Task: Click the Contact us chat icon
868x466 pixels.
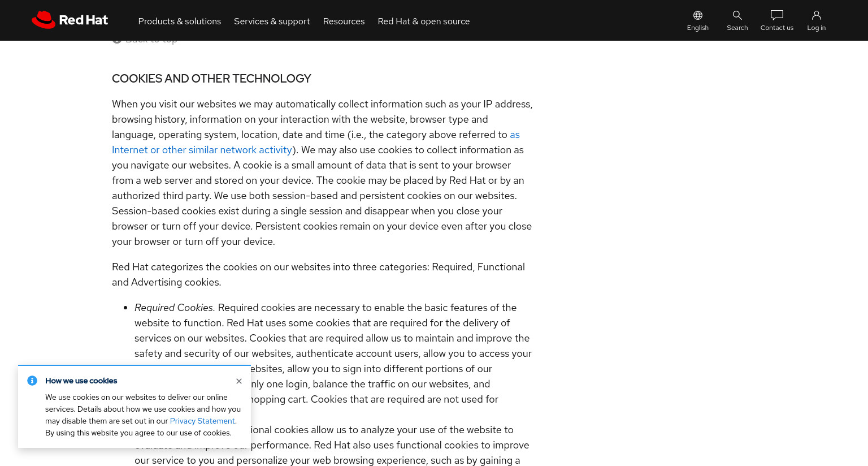Action: pyautogui.click(x=777, y=15)
